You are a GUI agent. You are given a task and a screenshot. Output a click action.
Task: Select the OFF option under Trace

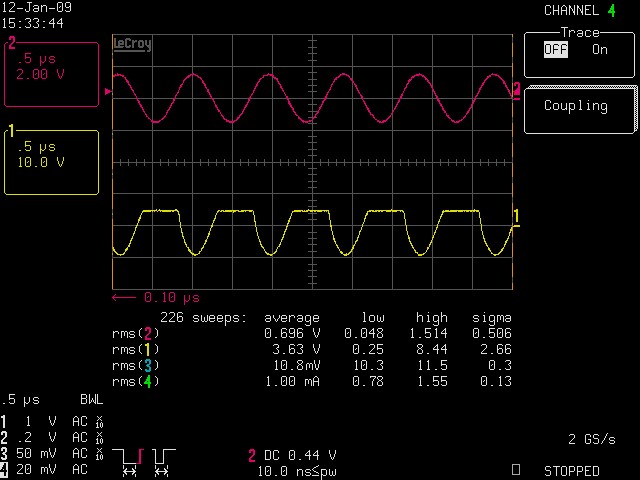(556, 49)
